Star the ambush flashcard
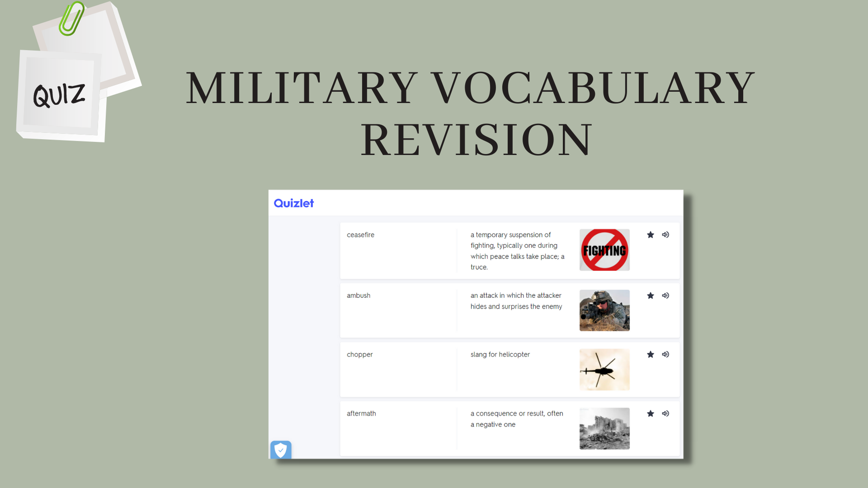Viewport: 868px width, 488px height. click(650, 296)
